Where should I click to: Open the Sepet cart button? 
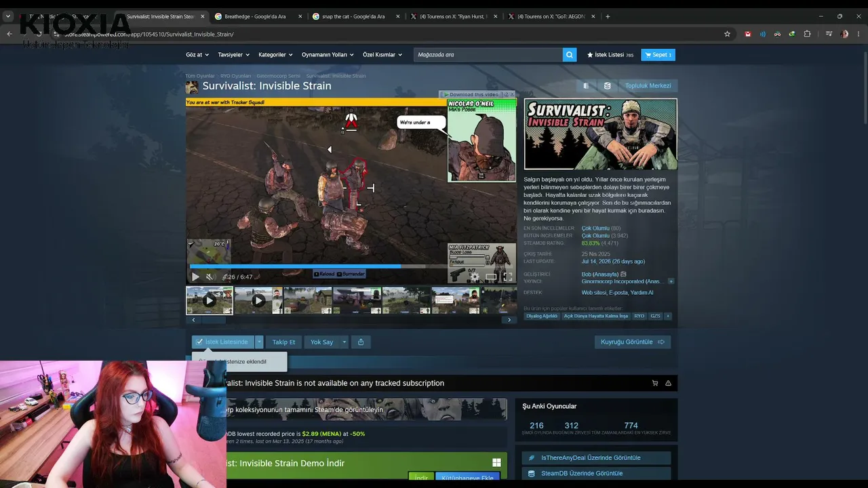point(658,55)
